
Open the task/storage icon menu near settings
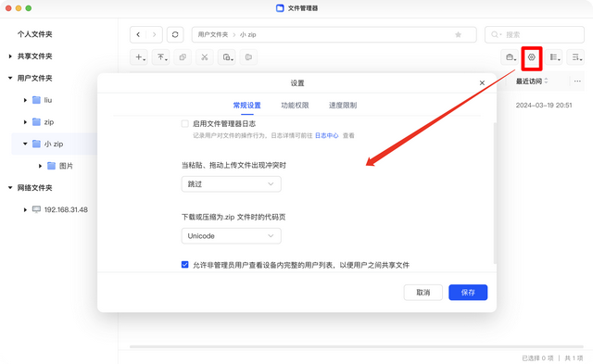[x=510, y=57]
